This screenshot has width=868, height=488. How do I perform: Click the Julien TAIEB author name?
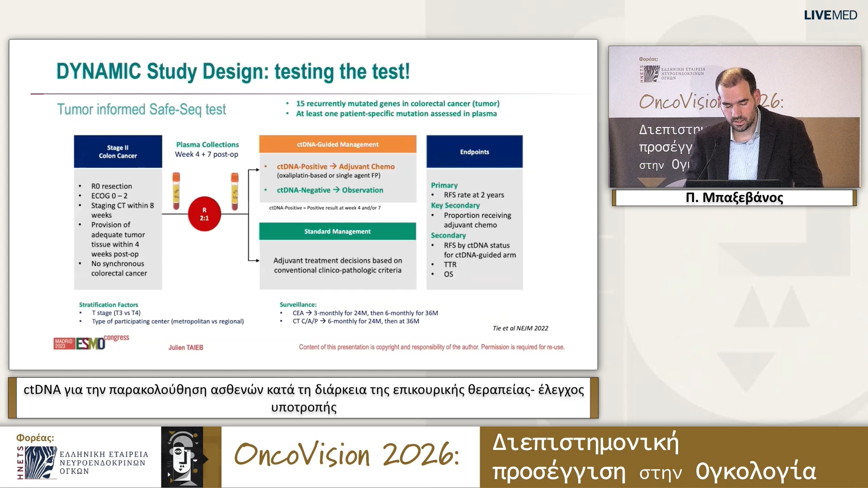coord(186,347)
